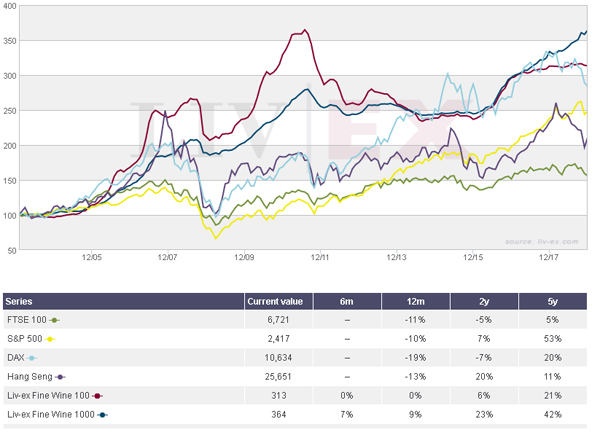The width and height of the screenshot is (600, 435).
Task: Click the Liv-ex Fine Wine 100 red marker
Action: click(97, 396)
